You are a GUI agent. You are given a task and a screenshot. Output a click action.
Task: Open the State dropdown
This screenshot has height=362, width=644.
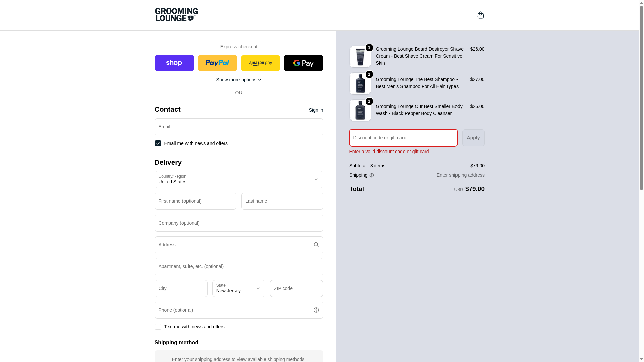tap(238, 288)
